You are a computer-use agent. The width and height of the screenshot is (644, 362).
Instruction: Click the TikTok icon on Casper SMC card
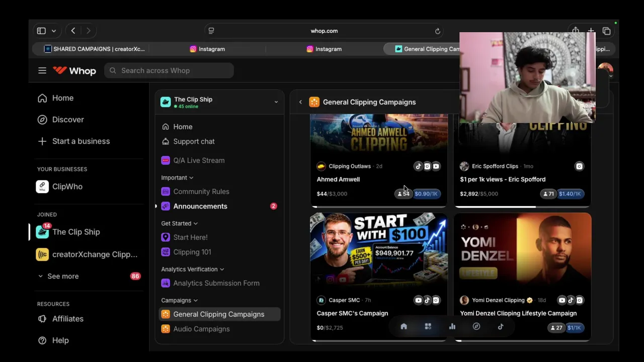point(427,300)
